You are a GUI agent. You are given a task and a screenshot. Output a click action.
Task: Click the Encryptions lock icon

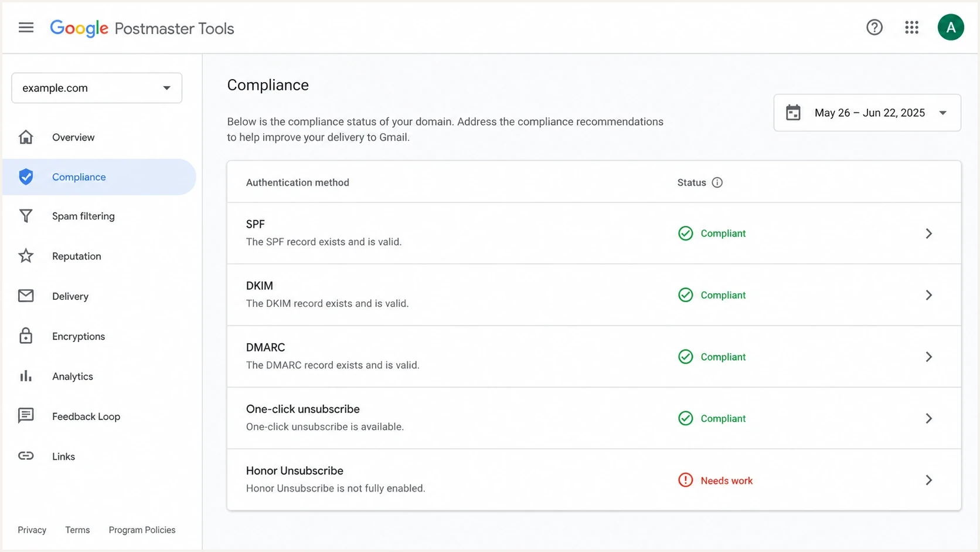26,336
